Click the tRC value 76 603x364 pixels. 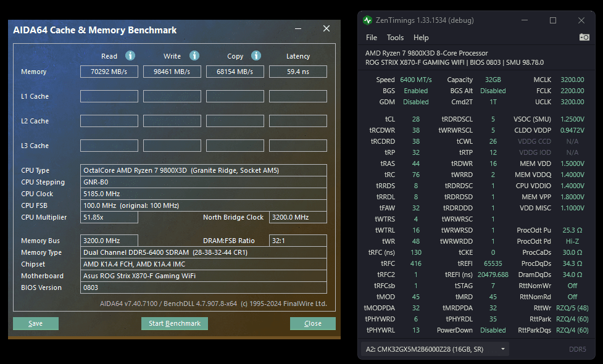pos(416,175)
